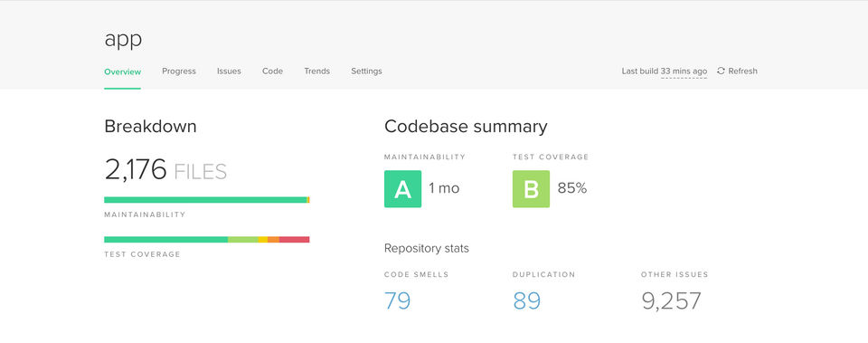The image size is (868, 343).
Task: Click the 'Repository stats' heading
Action: pyautogui.click(x=426, y=248)
